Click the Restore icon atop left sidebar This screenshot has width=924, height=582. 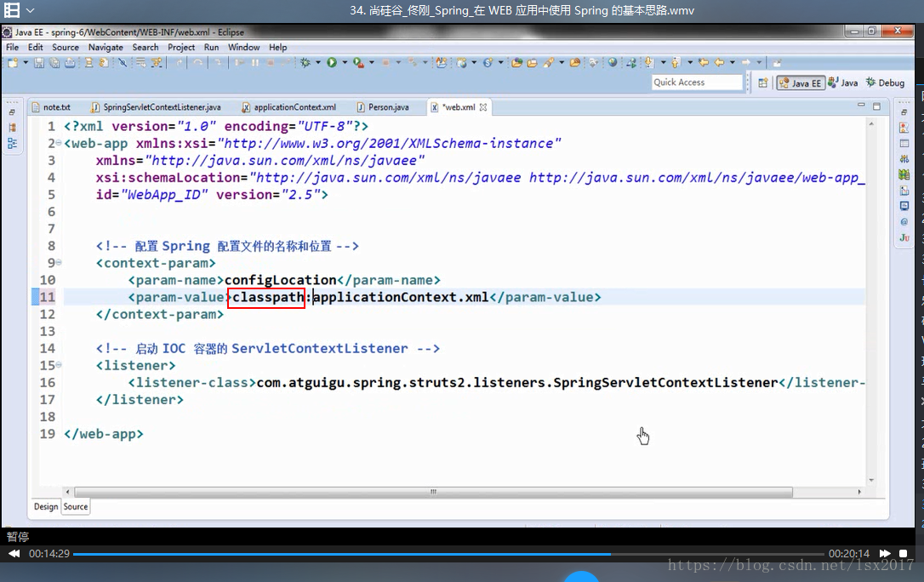[12, 112]
